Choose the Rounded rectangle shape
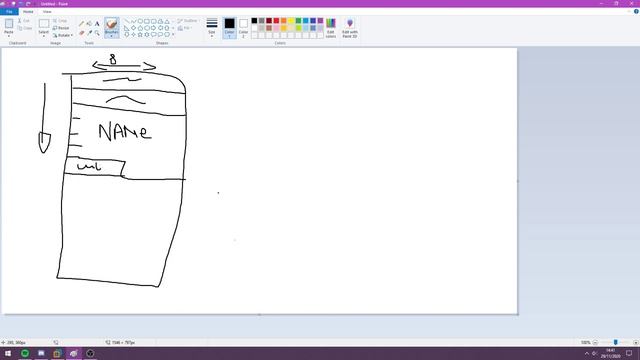Screen dimensions: 640x360 tap(153, 21)
